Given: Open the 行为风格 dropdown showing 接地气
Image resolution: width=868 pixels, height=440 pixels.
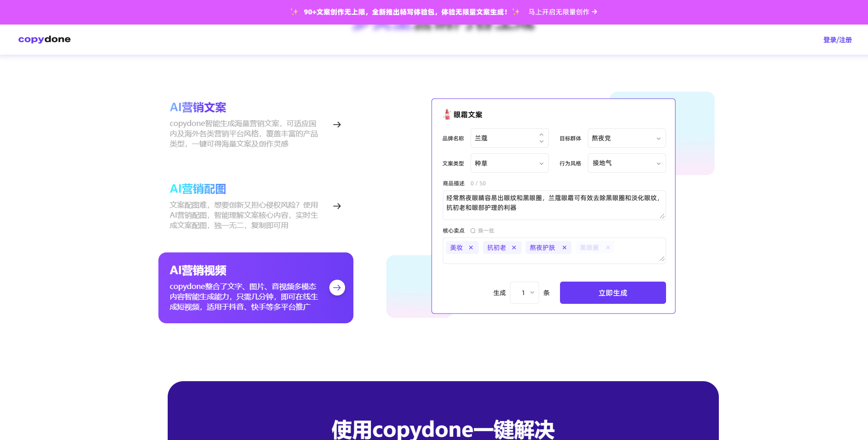Looking at the screenshot, I should (x=626, y=163).
